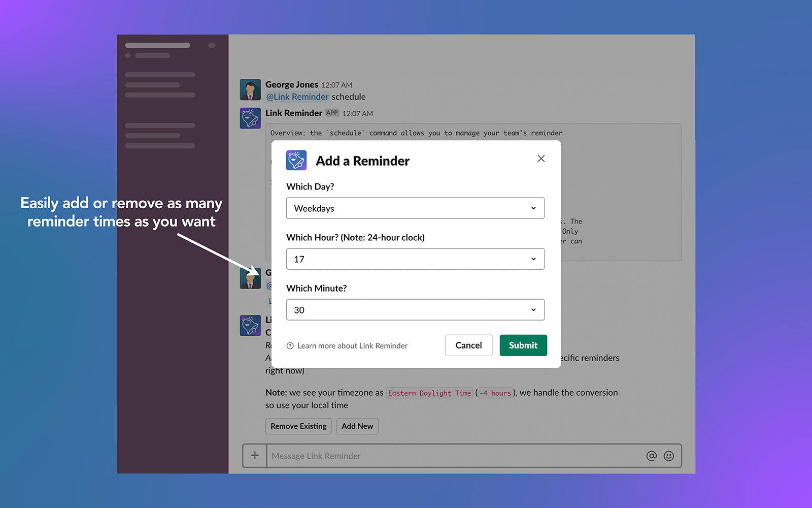Click the Link Reminder app avatar
This screenshot has height=508, width=812.
click(x=250, y=118)
